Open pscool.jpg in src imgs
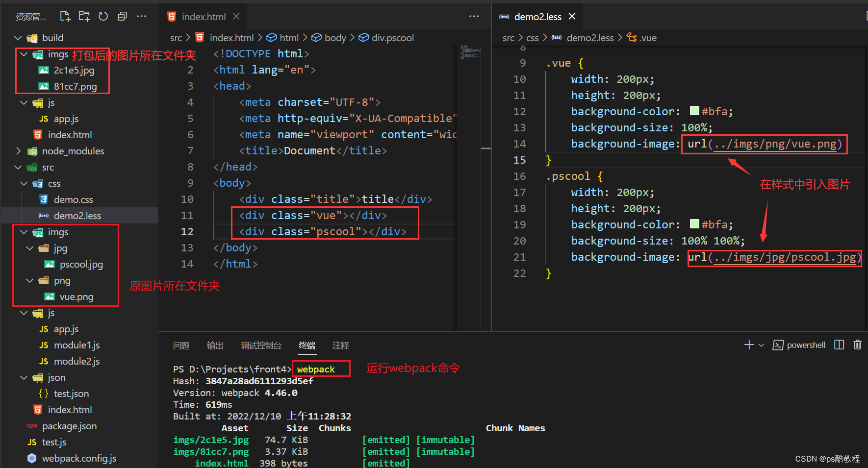The height and width of the screenshot is (468, 868). (x=81, y=264)
